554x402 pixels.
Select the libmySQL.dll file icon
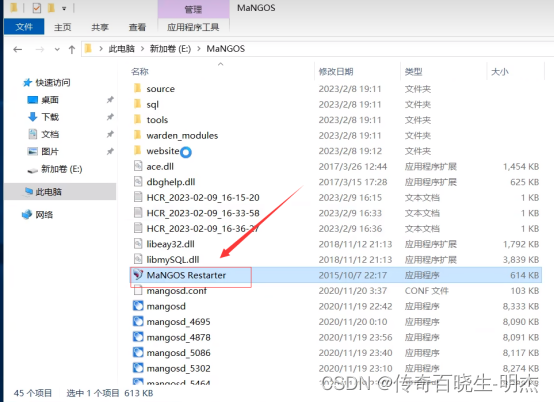coord(138,259)
